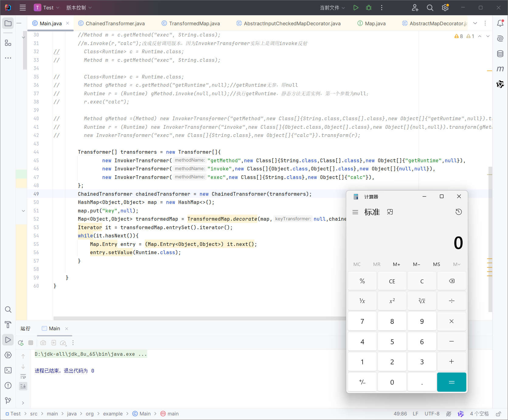
Task: Open calculator memory list dropdown
Action: click(457, 264)
